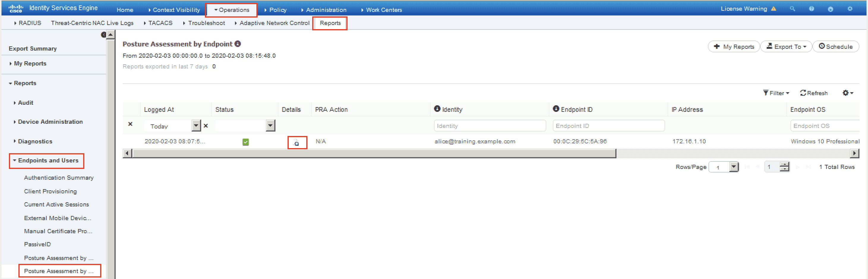The image size is (868, 279).
Task: Go to previous page of results
Action: tap(757, 167)
